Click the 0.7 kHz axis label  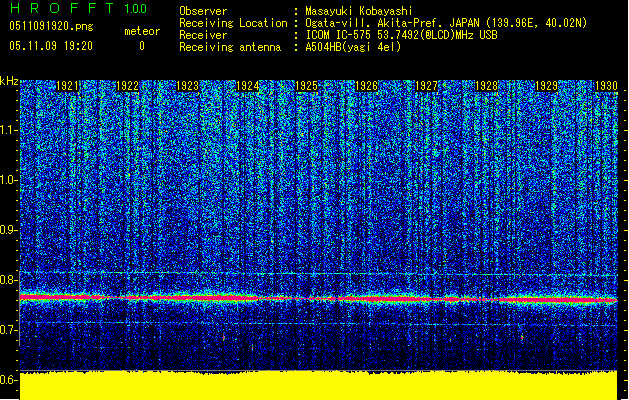pos(9,330)
